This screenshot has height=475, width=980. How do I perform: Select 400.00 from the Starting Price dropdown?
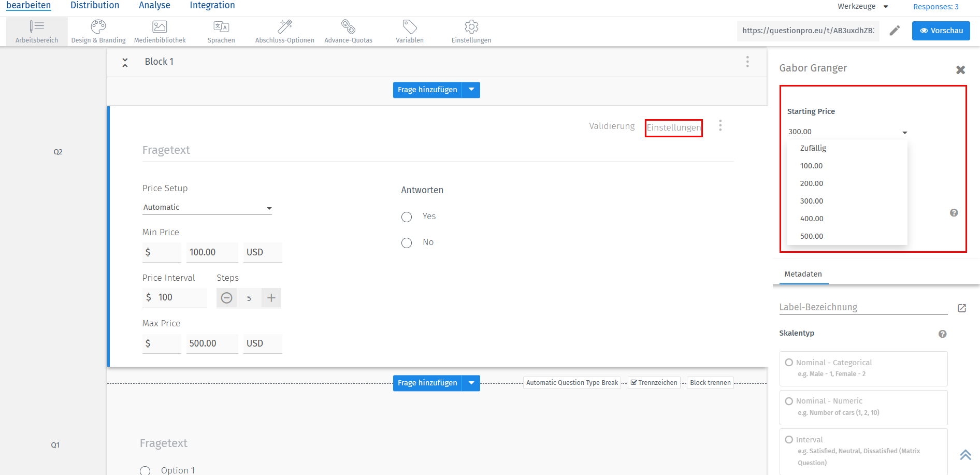point(811,218)
